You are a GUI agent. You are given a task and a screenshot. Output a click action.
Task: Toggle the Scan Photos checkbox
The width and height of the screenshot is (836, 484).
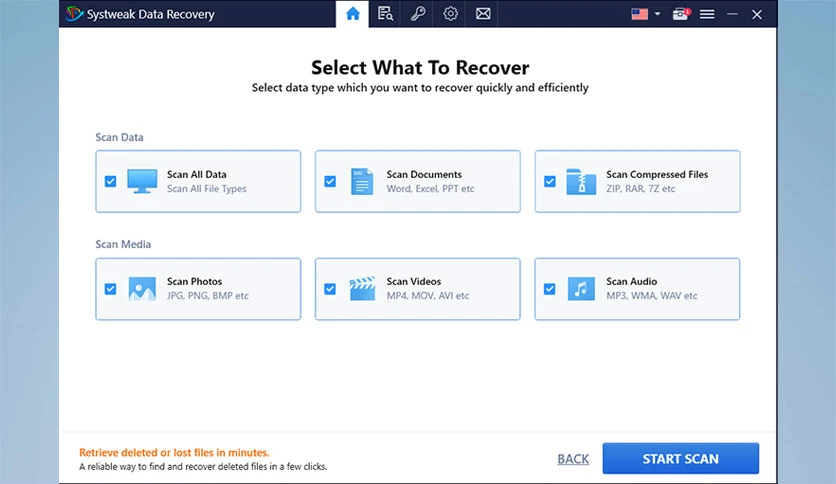110,289
